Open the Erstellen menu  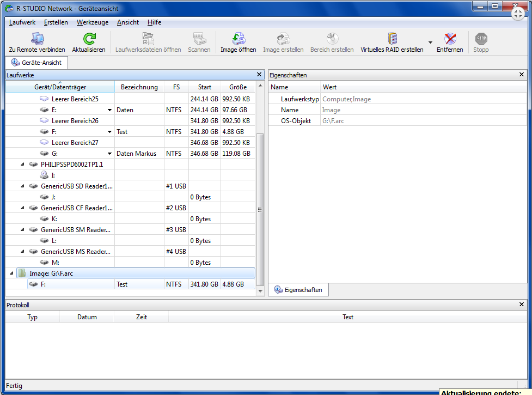point(56,22)
